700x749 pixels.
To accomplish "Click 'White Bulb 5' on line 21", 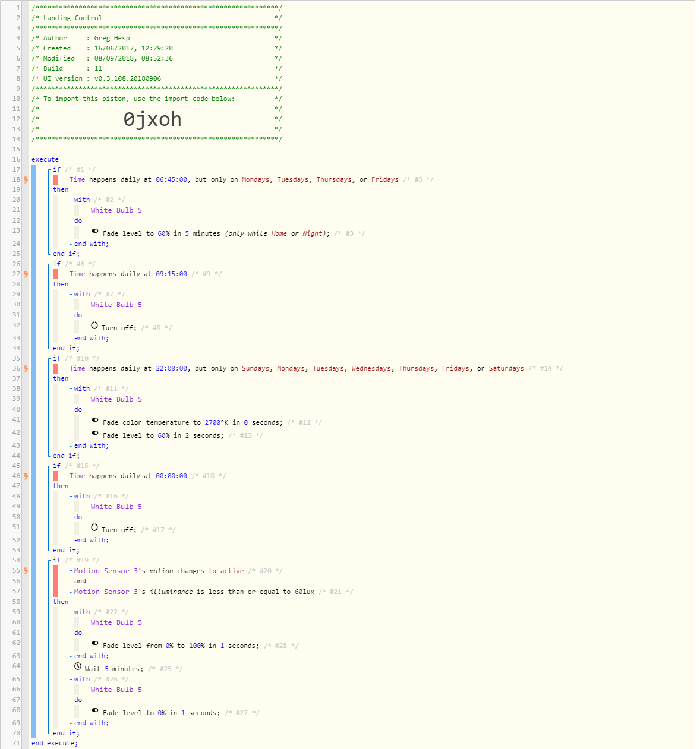I will (x=116, y=210).
